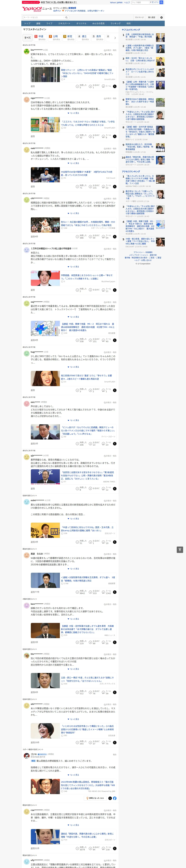Open 購入履歴 link
Viewport: 186px width, 868px height.
tap(152, 17)
